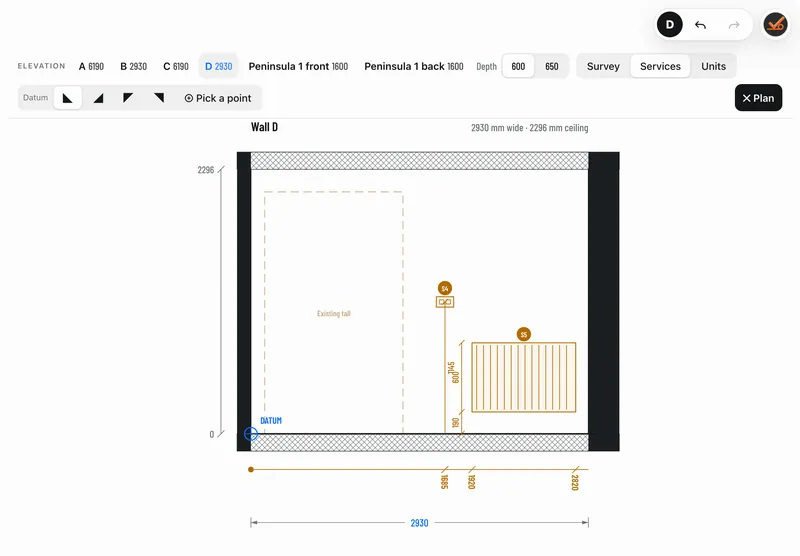Set depth to 600

(x=518, y=66)
